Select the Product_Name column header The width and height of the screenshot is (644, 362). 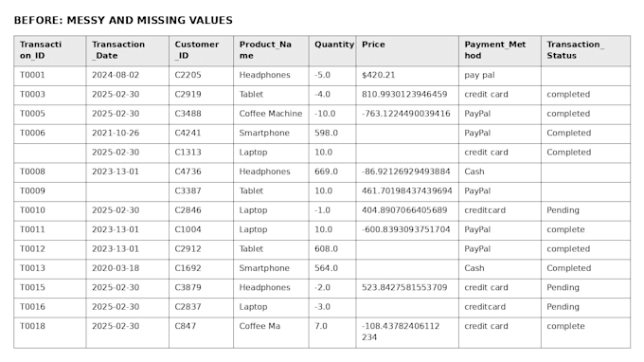(x=271, y=50)
